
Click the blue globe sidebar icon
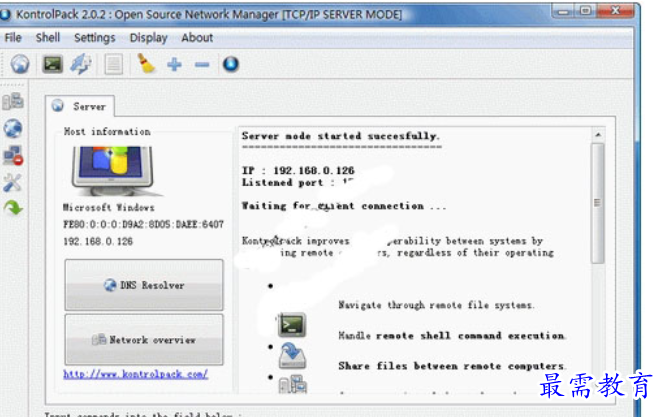pos(13,128)
